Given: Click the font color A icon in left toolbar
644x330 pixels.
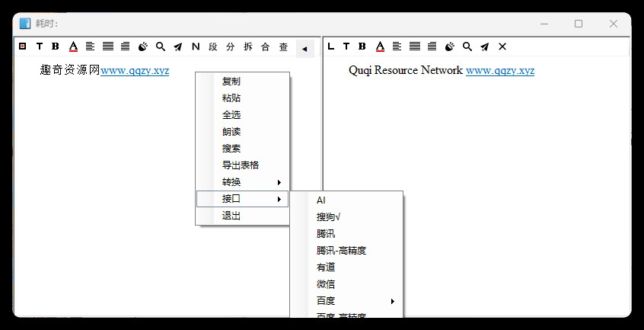Looking at the screenshot, I should point(73,46).
